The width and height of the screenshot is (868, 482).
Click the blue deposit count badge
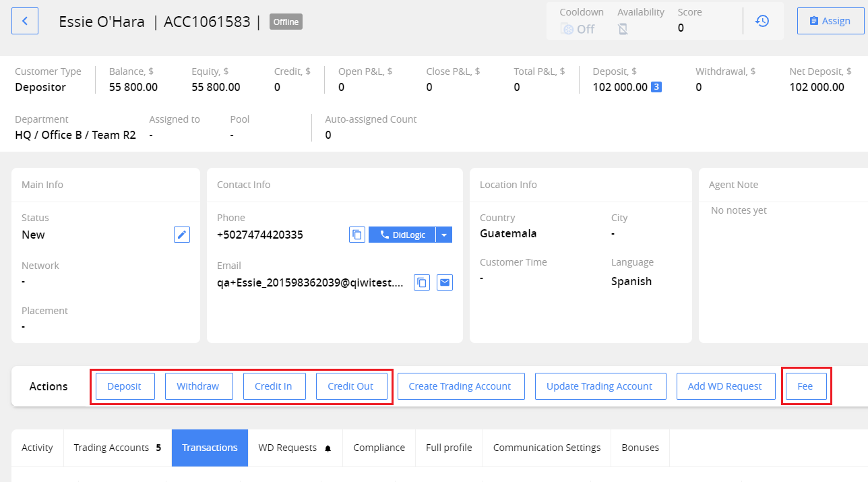click(657, 87)
